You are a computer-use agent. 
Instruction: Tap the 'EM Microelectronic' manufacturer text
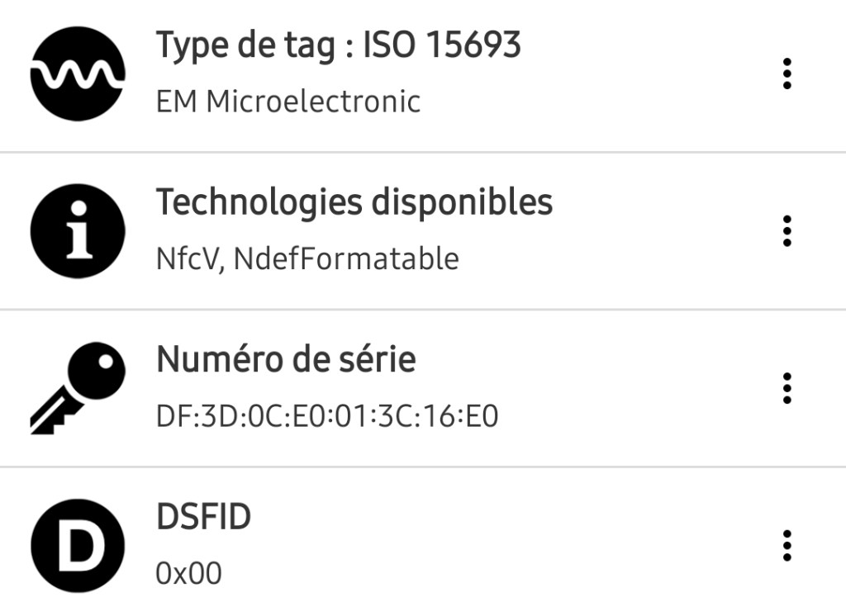tap(288, 102)
